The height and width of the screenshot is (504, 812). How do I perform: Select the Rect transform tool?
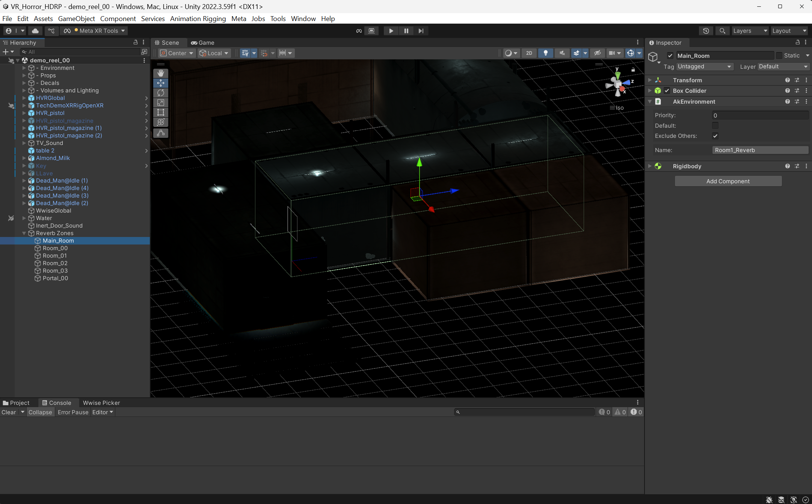(161, 112)
